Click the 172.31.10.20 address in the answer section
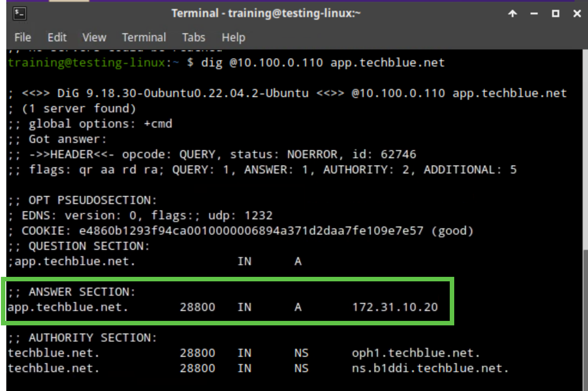 click(395, 307)
